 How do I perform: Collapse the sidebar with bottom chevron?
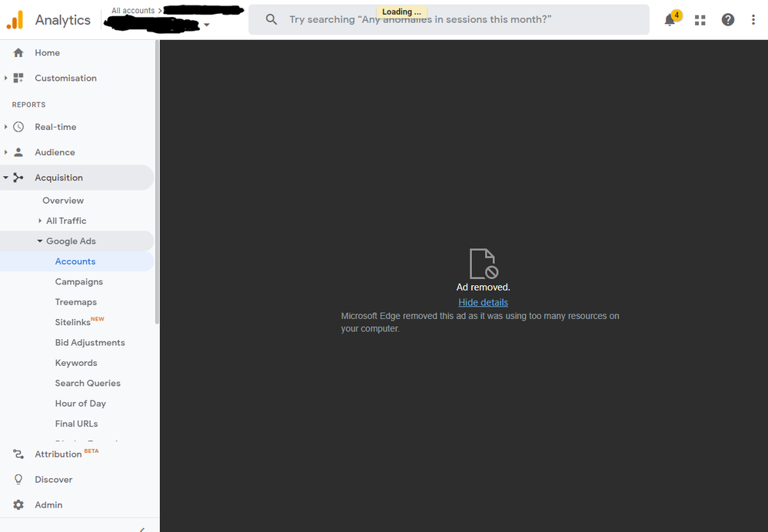pyautogui.click(x=142, y=529)
